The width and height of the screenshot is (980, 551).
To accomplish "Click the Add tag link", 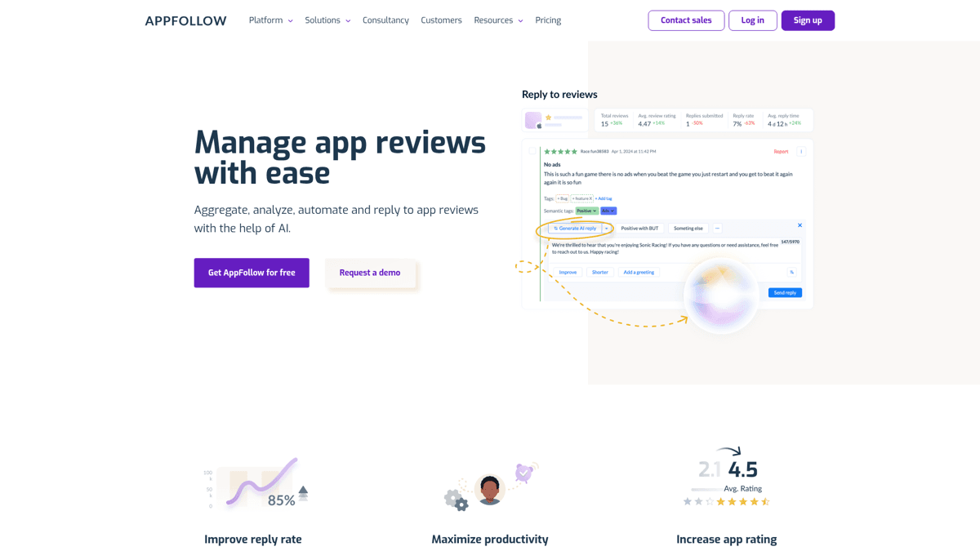I will (604, 198).
